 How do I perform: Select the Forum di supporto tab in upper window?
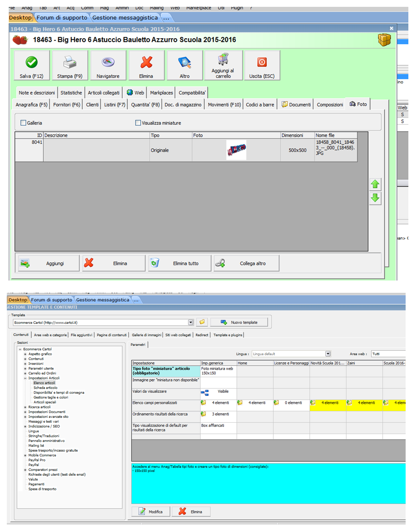pyautogui.click(x=62, y=18)
